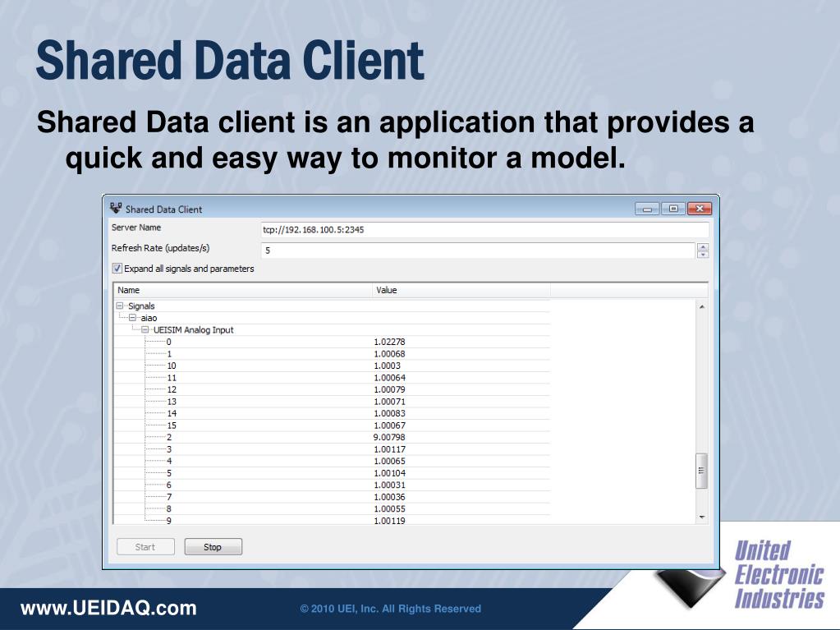Decrease the Refresh Rate with down arrow
Viewport: 840px width, 630px height.
(x=704, y=255)
